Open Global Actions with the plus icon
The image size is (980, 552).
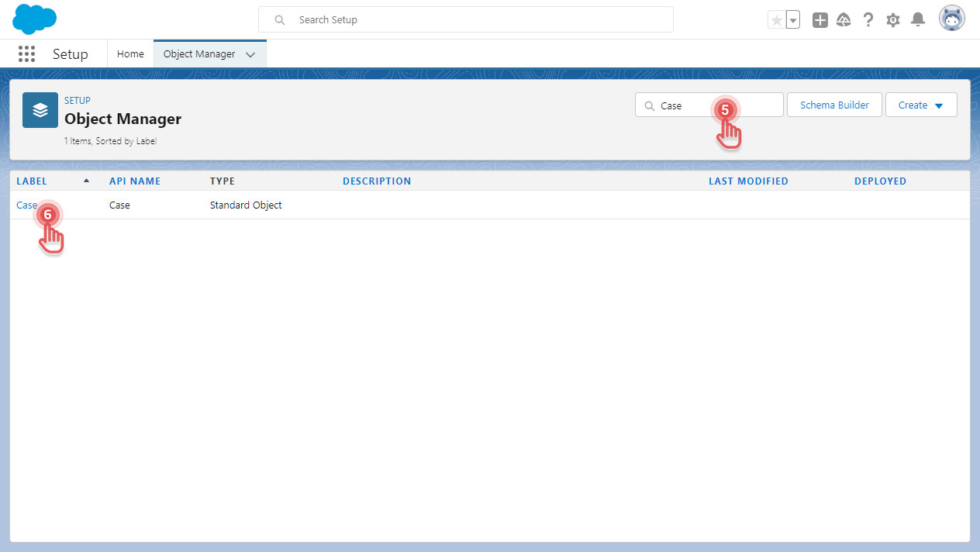(x=820, y=19)
